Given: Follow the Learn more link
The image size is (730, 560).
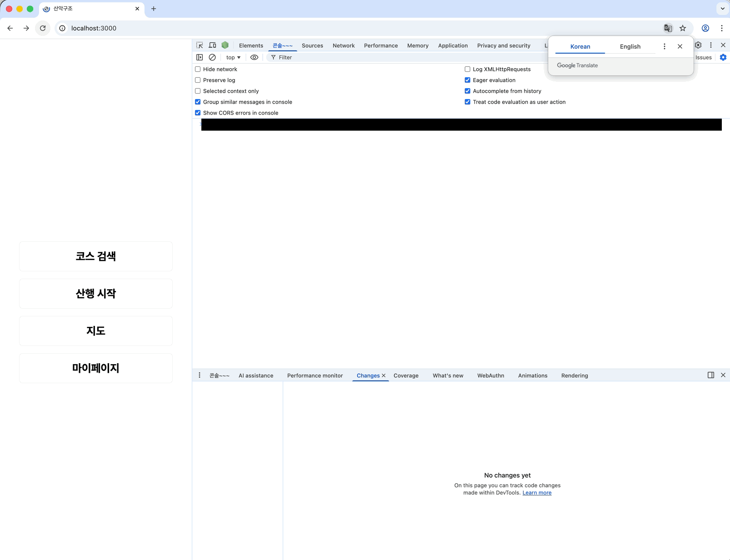Looking at the screenshot, I should click(x=537, y=493).
